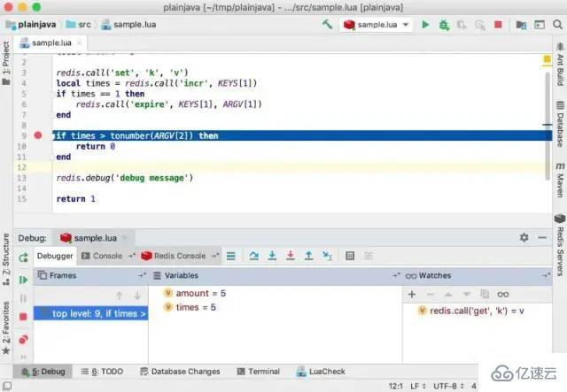This screenshot has width=567, height=392.
Task: Click the build hammer icon
Action: pyautogui.click(x=327, y=25)
